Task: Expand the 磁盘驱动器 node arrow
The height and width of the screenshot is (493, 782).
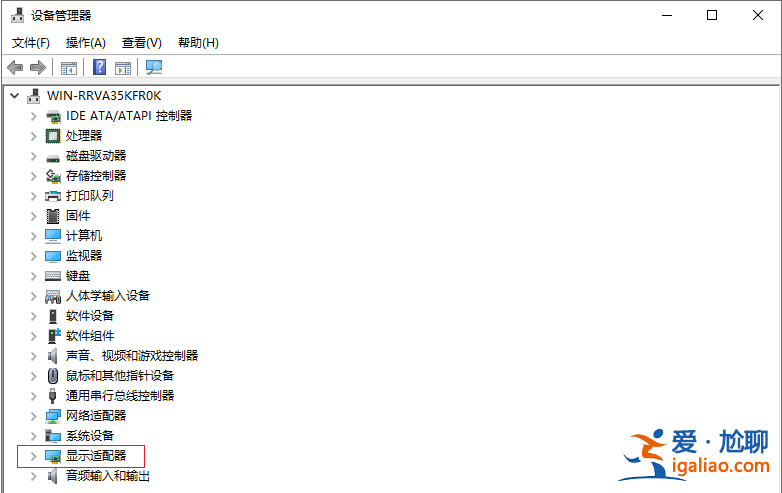Action: [33, 156]
